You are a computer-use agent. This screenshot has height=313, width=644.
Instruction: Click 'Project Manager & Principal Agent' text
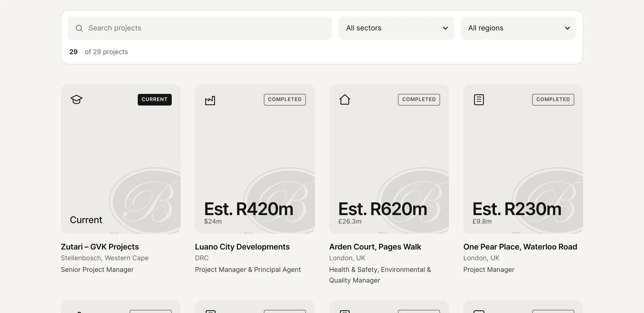(x=248, y=270)
